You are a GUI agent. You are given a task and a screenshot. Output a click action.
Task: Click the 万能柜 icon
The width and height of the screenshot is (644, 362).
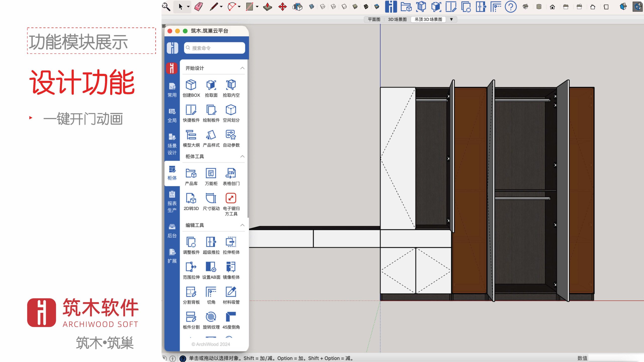(x=211, y=173)
